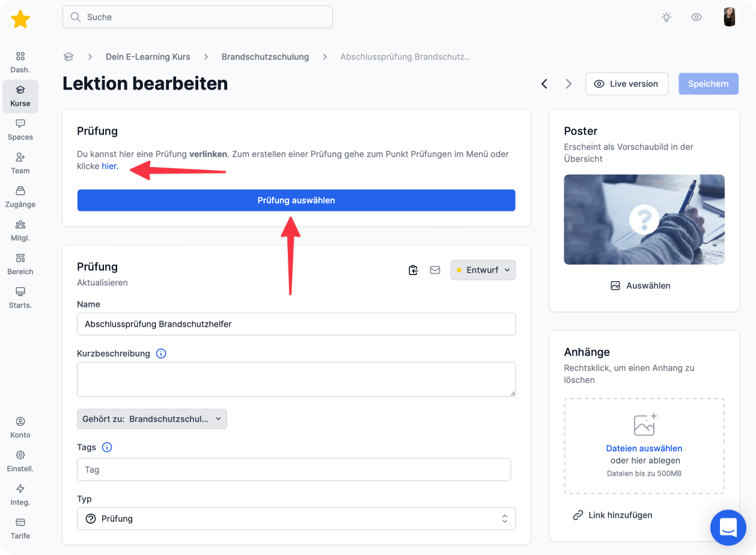Image resolution: width=756 pixels, height=555 pixels.
Task: Click the Tags info icon
Action: point(107,447)
